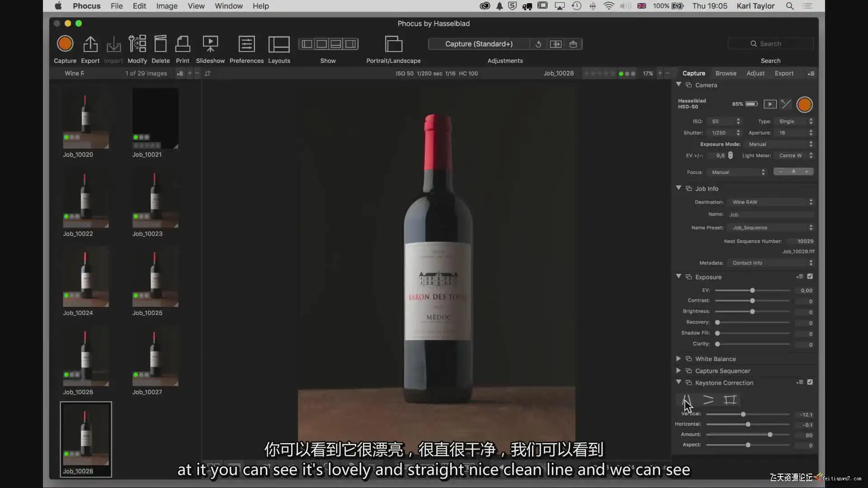Select the Job_10024 thumbnail

85,277
